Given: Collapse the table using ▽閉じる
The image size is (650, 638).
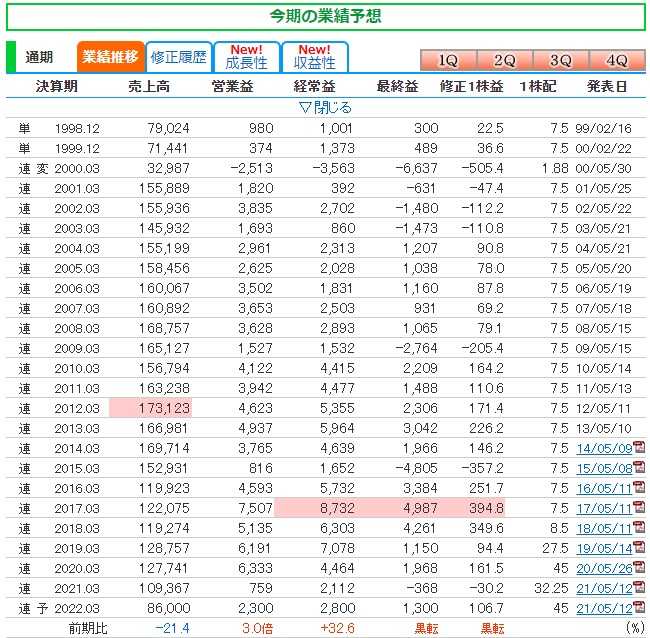Looking at the screenshot, I should [325, 107].
